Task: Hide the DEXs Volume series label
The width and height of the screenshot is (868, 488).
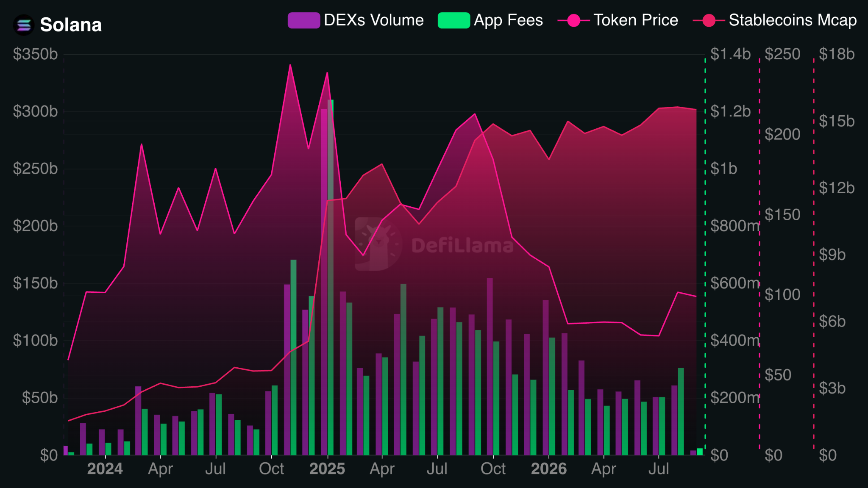Action: coord(373,20)
